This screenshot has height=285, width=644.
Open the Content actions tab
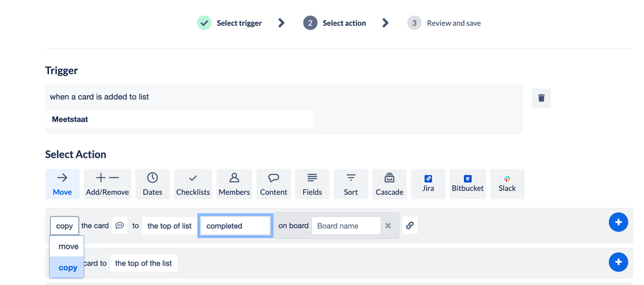274,184
